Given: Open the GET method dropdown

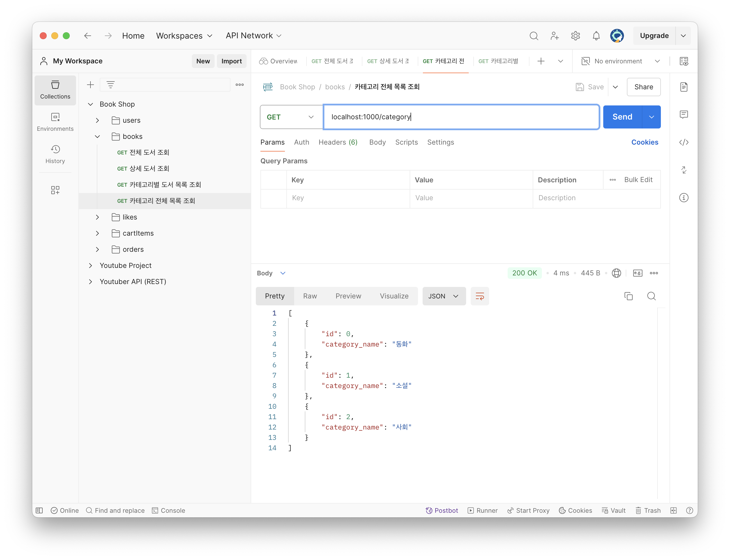Looking at the screenshot, I should point(291,117).
